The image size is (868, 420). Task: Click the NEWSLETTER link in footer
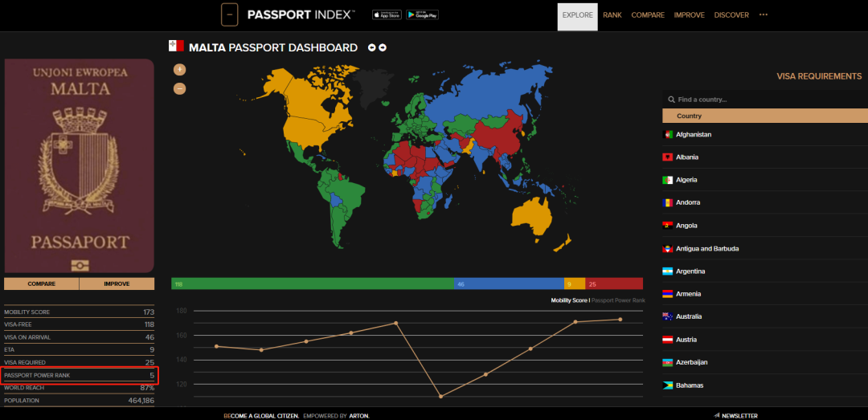[739, 415]
